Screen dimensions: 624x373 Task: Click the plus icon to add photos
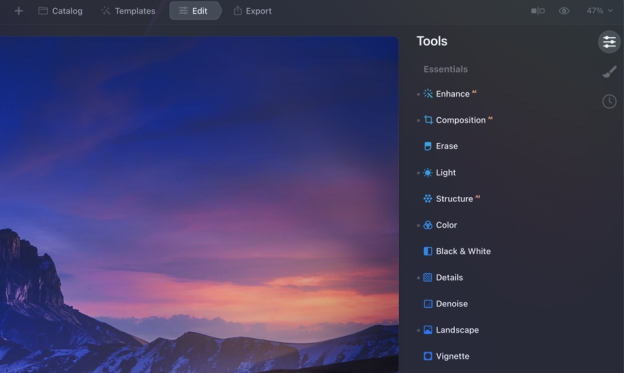[18, 11]
